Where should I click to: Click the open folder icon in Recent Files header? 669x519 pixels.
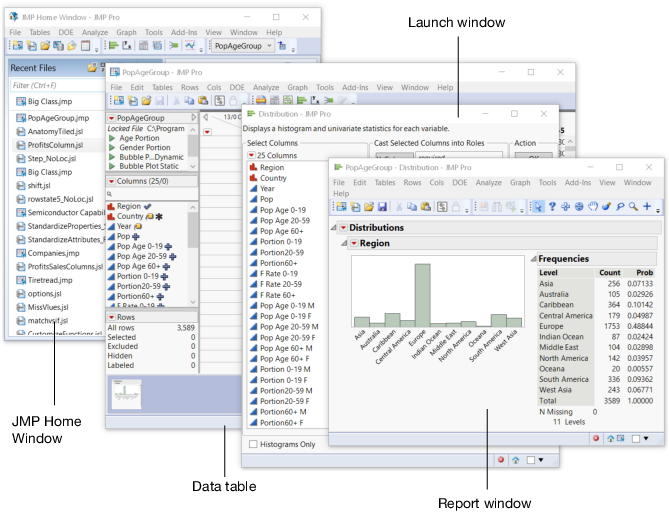coord(92,67)
